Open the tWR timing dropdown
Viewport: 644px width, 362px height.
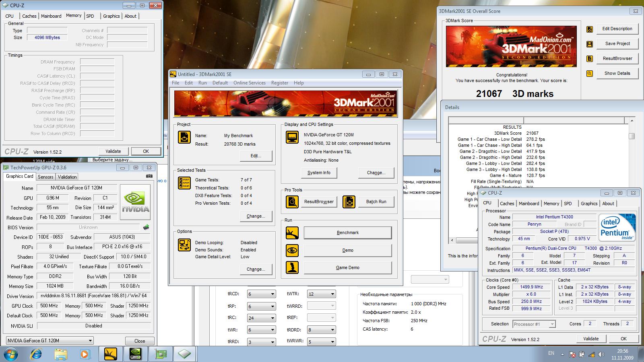[x=261, y=330]
